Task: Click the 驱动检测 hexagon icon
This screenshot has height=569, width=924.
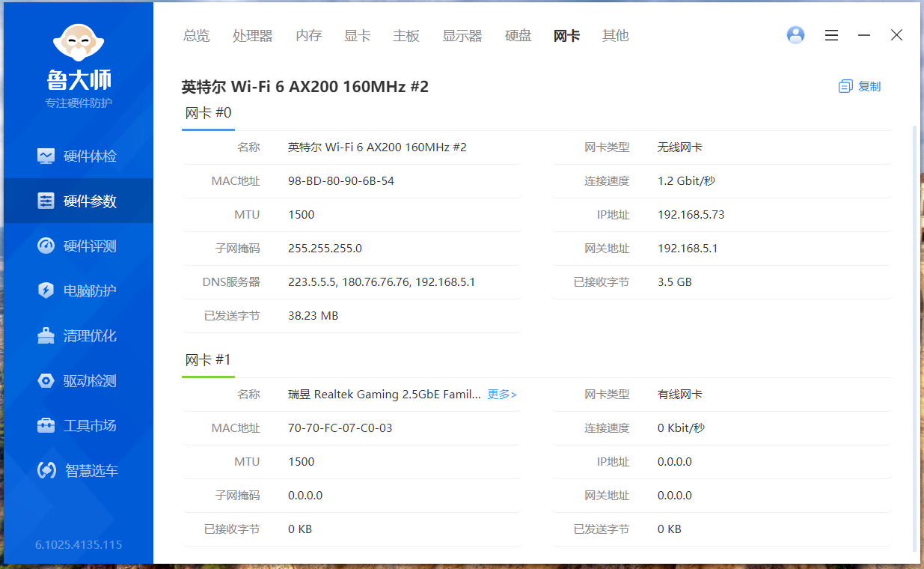Action: [x=46, y=380]
